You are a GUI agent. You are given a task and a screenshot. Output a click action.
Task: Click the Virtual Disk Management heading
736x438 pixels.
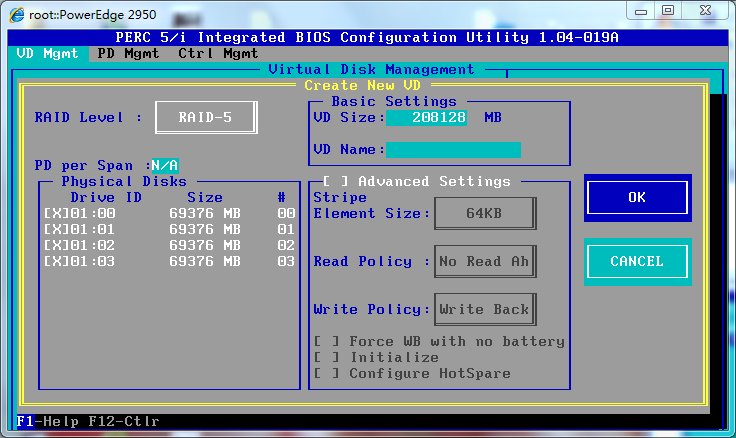pos(371,69)
